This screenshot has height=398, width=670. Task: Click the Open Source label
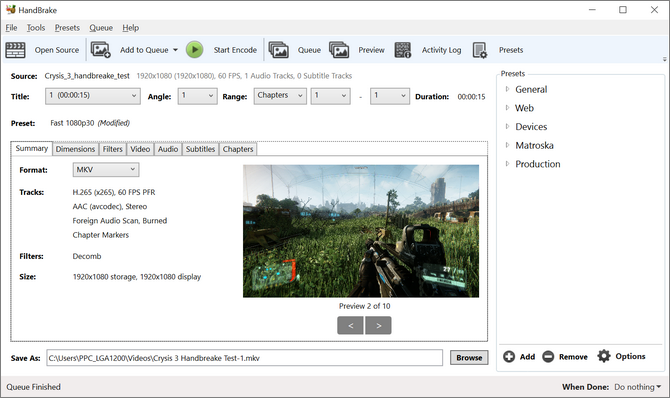point(57,50)
